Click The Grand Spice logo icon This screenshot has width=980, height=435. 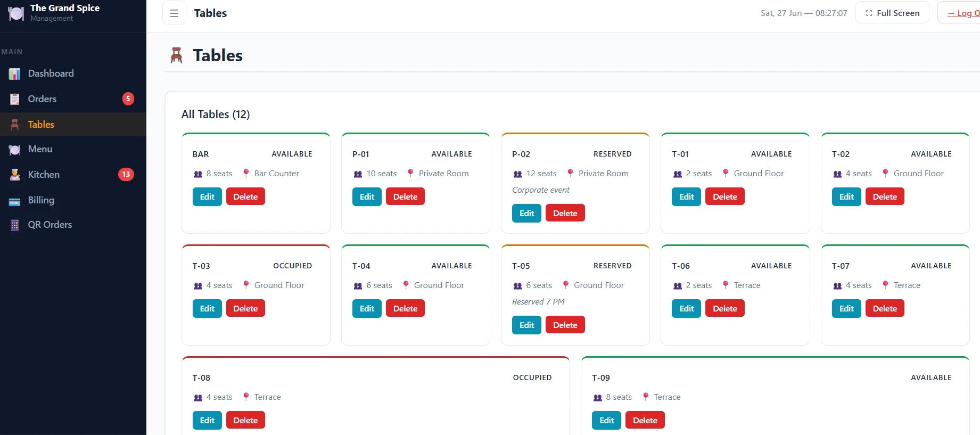pyautogui.click(x=16, y=13)
